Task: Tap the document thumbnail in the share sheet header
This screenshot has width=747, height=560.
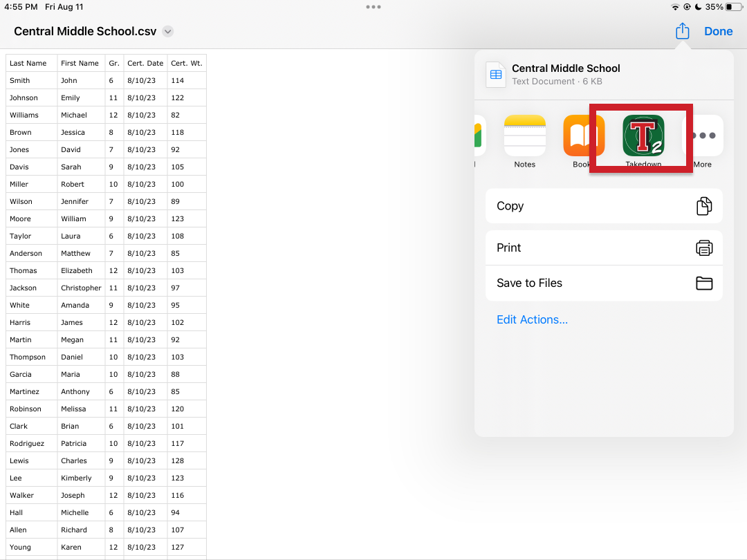Action: coord(496,75)
